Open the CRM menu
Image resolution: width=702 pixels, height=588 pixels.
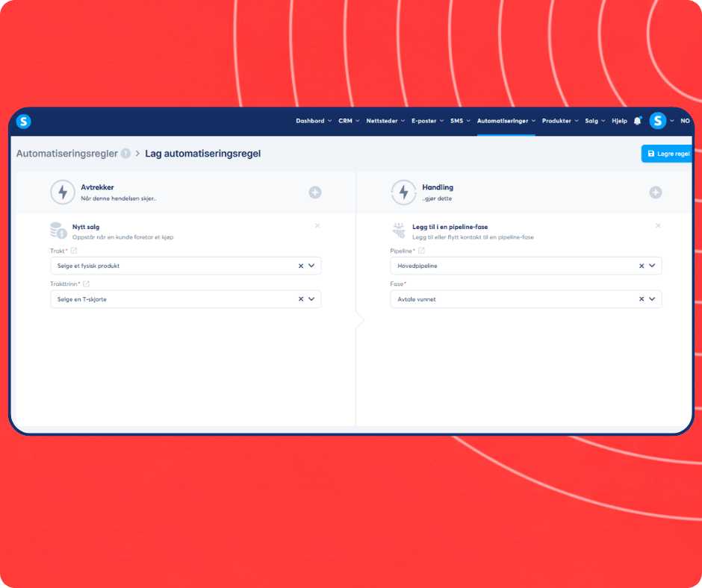pos(349,121)
